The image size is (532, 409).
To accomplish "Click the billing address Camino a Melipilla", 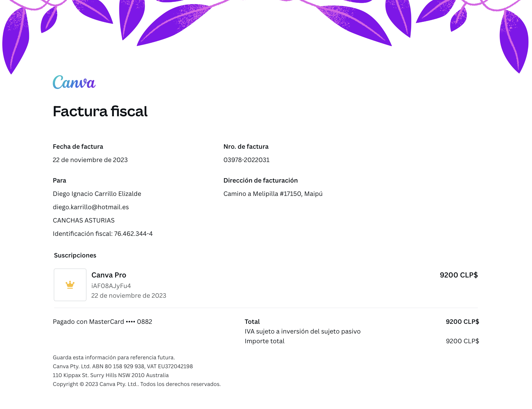I will tap(273, 194).
